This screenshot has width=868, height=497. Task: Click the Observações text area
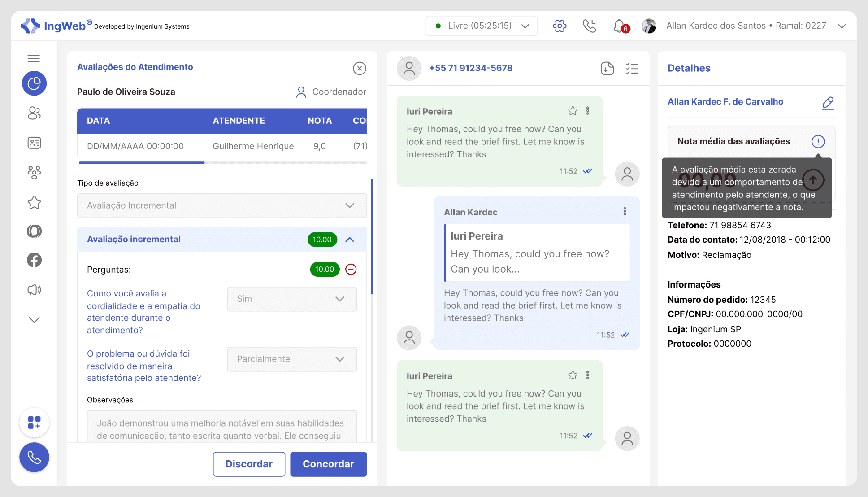(x=222, y=427)
